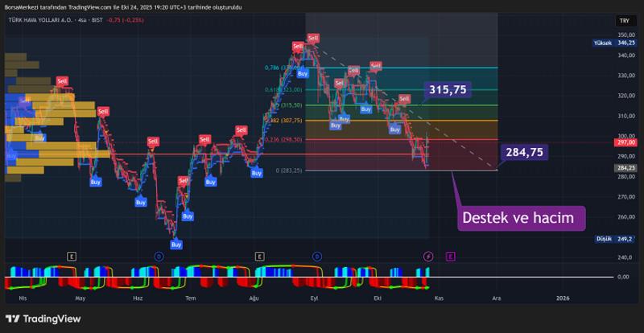Select the lowest Buy signal at chart bottom
Viewport: 644px width, 333px height.
click(x=175, y=244)
